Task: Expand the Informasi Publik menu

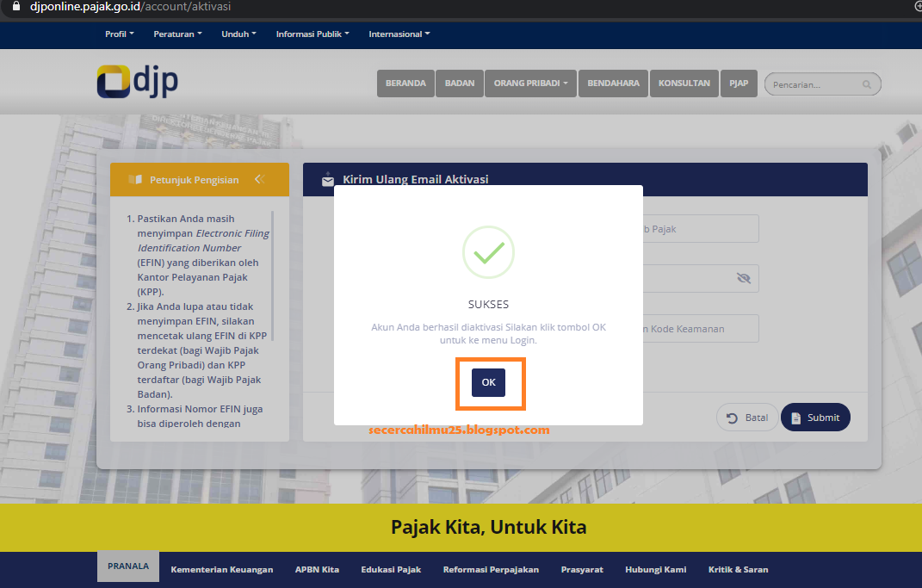Action: [312, 34]
